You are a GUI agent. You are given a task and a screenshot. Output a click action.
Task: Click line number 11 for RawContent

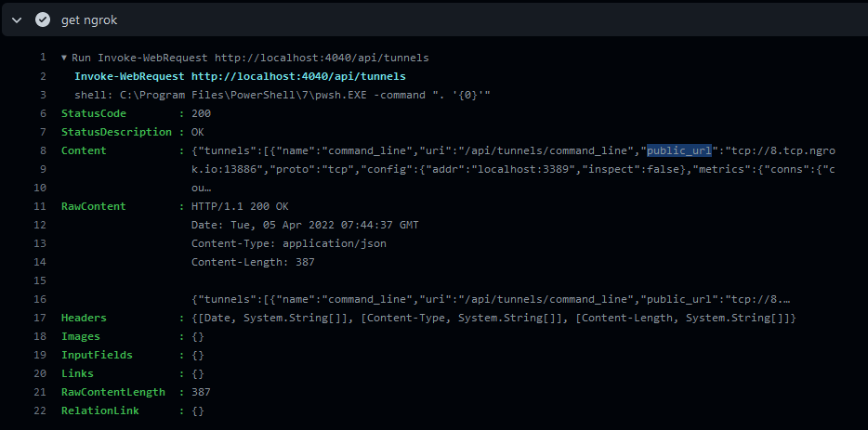(x=40, y=206)
